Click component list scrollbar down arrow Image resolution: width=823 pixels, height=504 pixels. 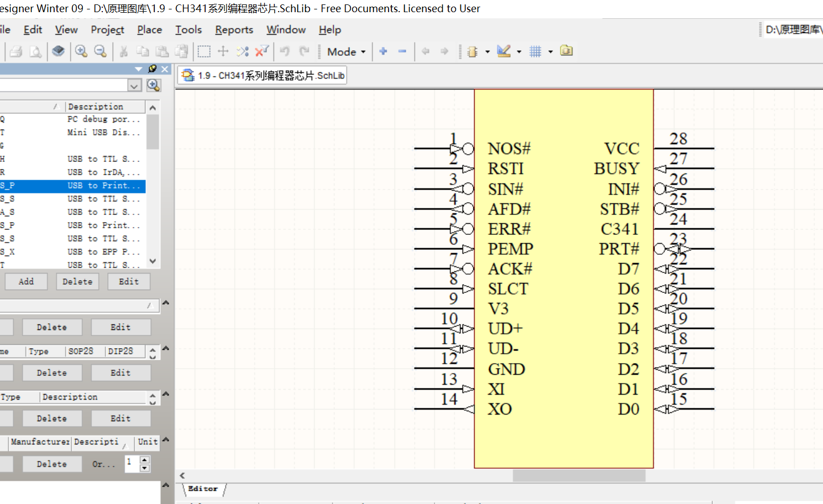153,261
